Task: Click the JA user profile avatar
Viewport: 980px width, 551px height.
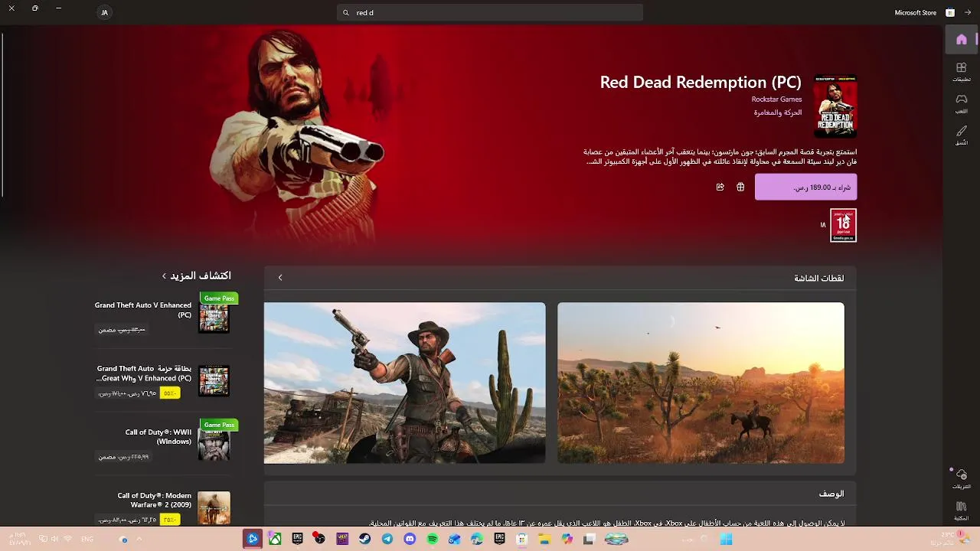Action: click(x=104, y=12)
